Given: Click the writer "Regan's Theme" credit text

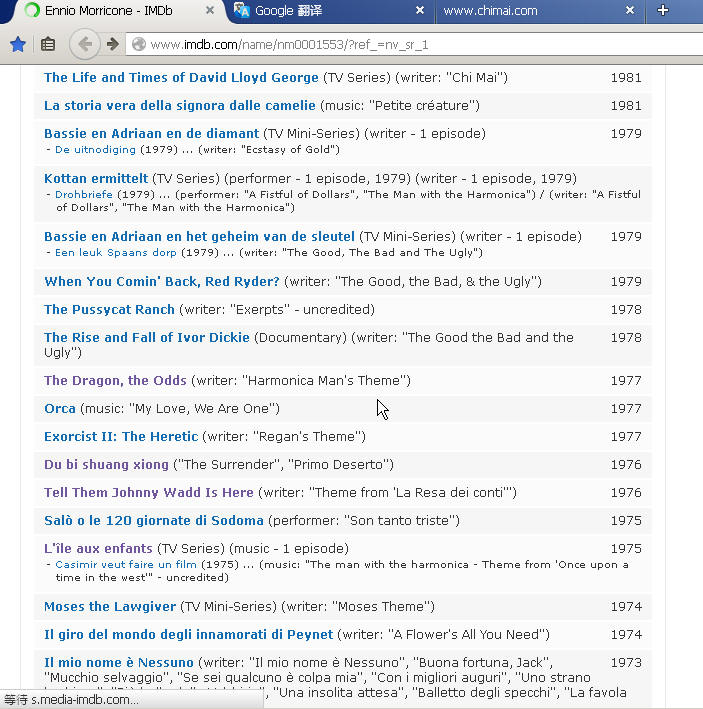Looking at the screenshot, I should pyautogui.click(x=284, y=436).
